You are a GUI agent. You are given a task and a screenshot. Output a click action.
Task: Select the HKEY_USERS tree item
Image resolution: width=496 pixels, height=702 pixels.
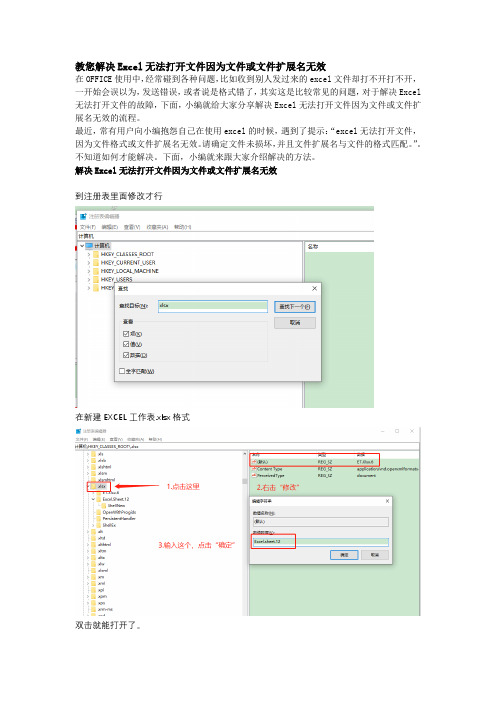click(116, 279)
